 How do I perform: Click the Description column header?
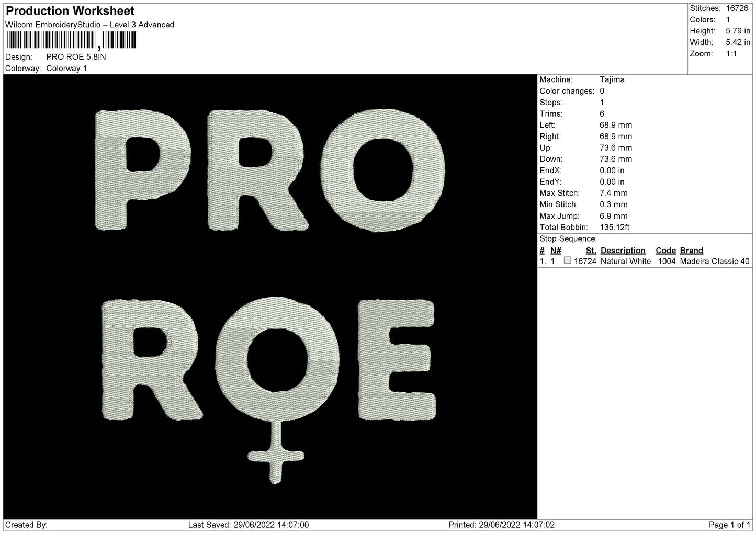tap(623, 251)
